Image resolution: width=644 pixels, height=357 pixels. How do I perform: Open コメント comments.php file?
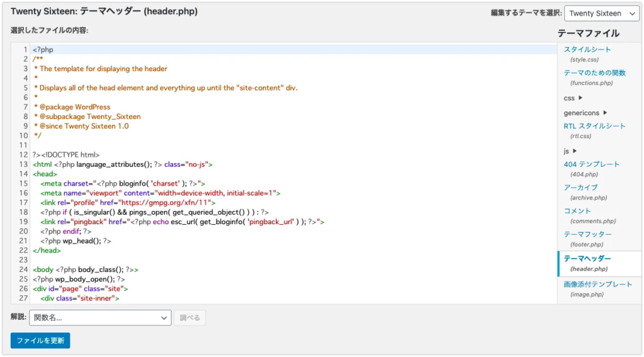(x=577, y=211)
